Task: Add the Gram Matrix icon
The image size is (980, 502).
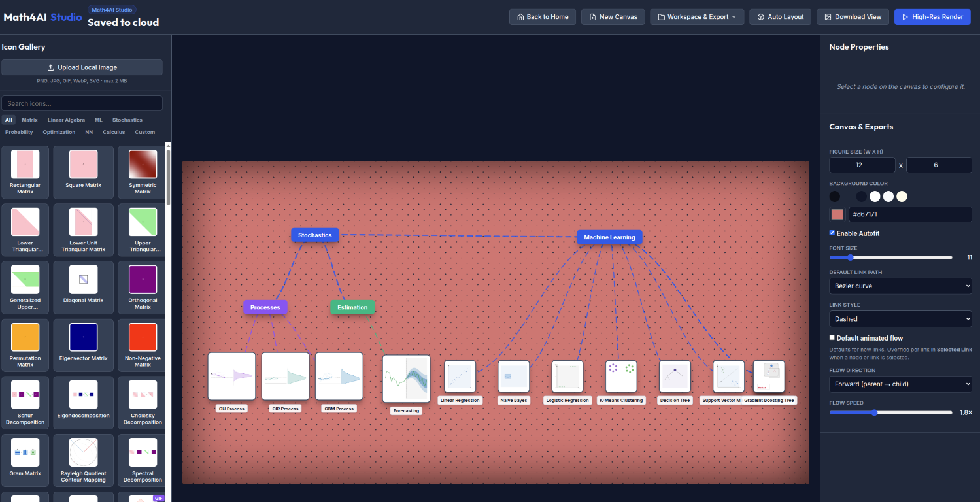Action: point(25,460)
